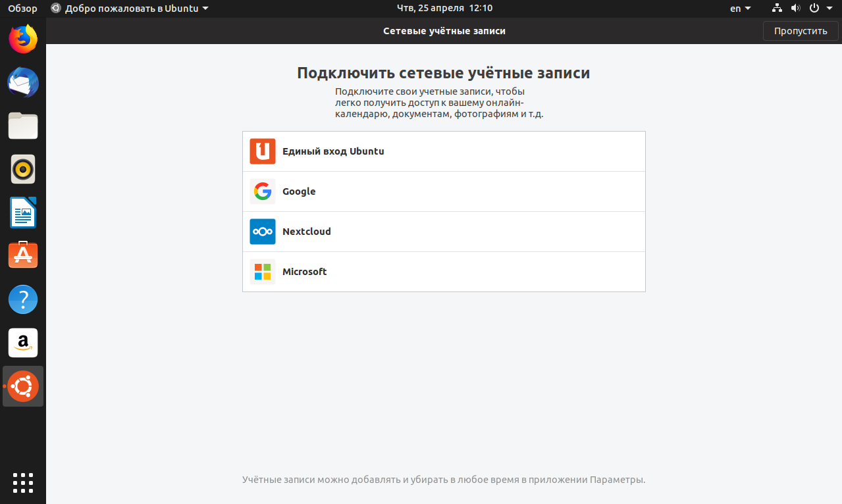Skip with the Пропустить button
The width and height of the screenshot is (842, 504).
point(801,31)
